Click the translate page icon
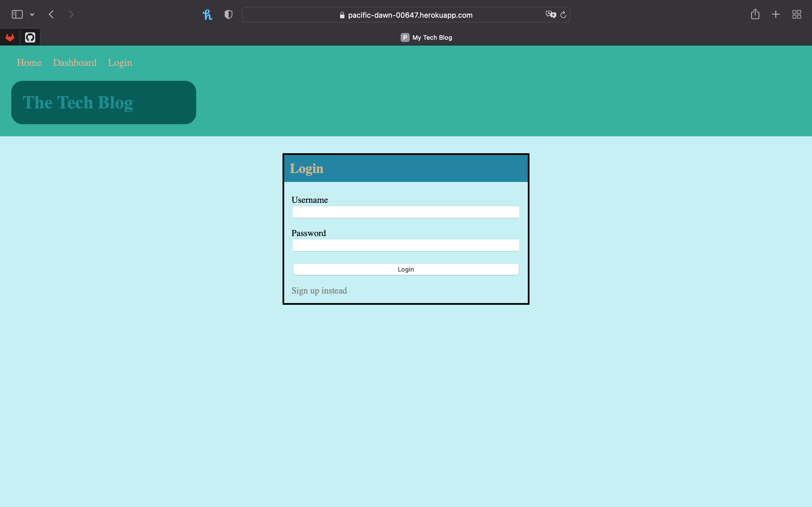The width and height of the screenshot is (812, 507). pos(550,14)
